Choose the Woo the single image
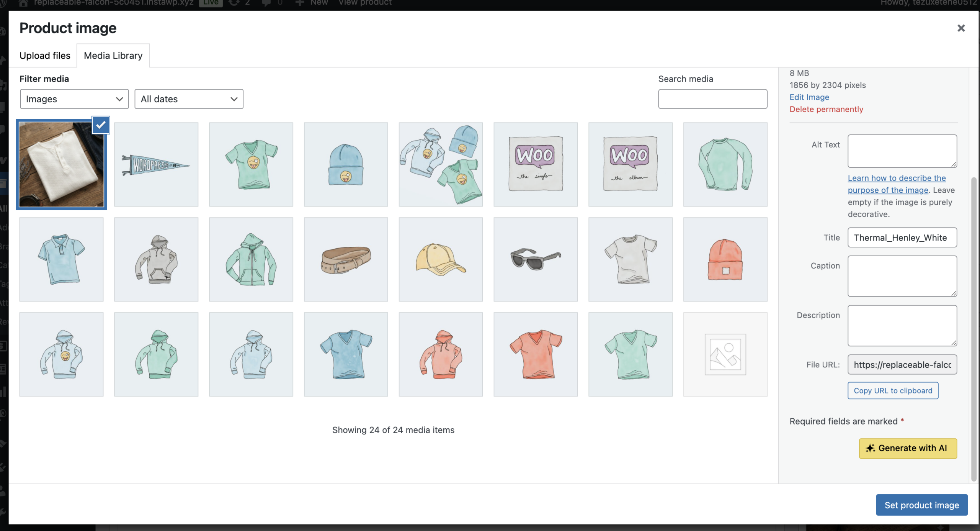This screenshot has height=531, width=980. point(535,164)
